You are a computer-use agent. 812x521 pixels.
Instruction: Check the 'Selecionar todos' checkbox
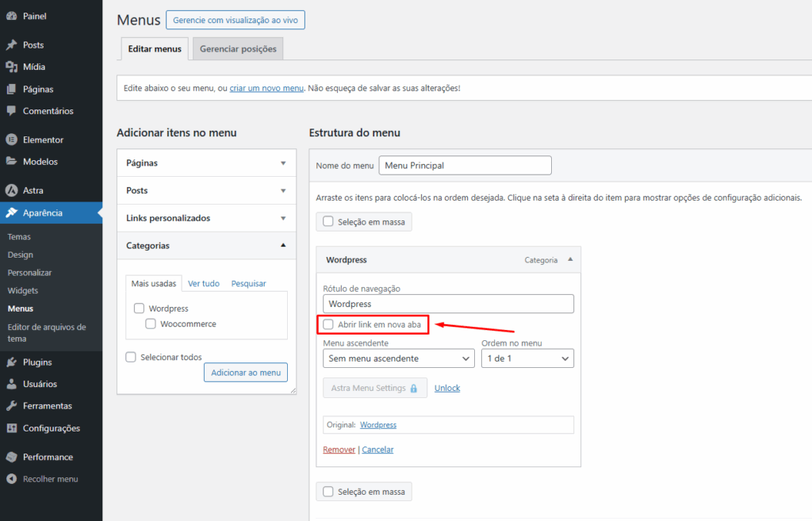point(131,357)
